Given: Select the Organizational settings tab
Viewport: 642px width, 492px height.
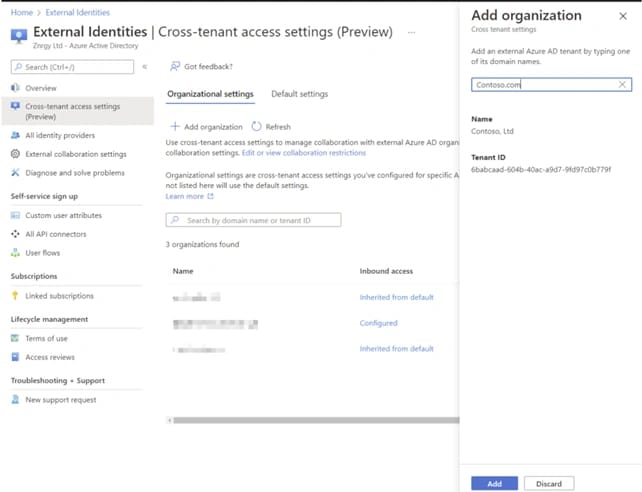Looking at the screenshot, I should point(210,94).
